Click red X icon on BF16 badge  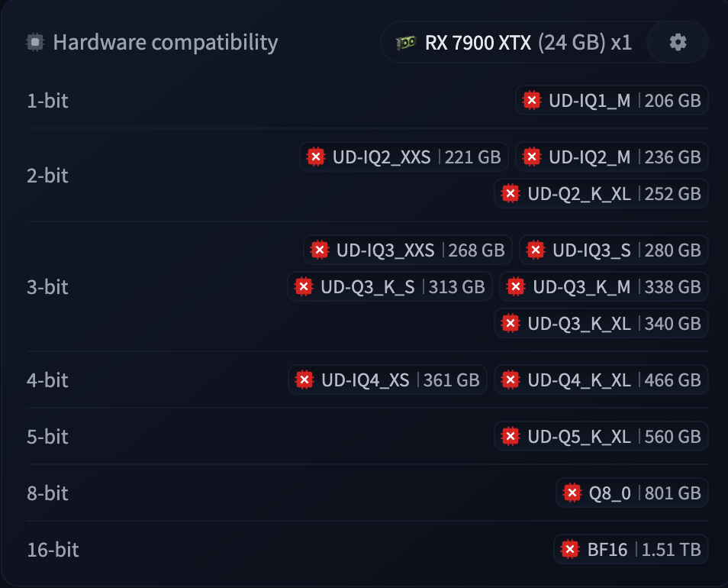pos(570,550)
